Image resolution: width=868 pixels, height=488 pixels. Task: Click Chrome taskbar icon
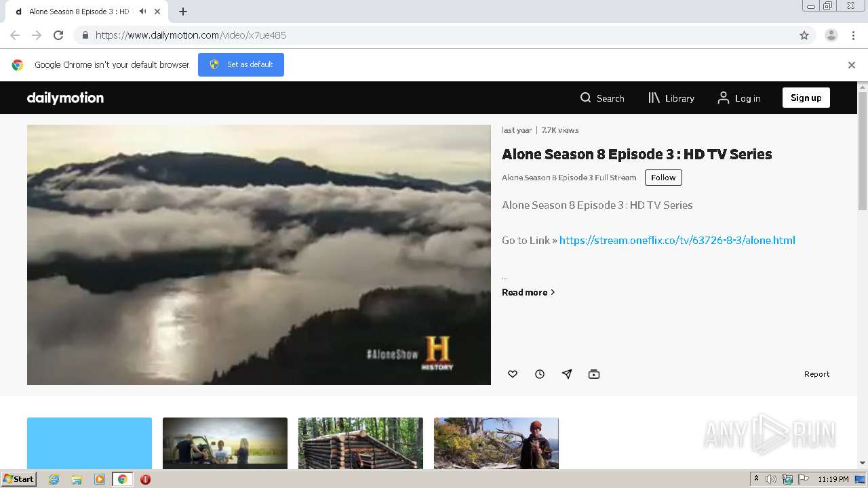click(122, 479)
